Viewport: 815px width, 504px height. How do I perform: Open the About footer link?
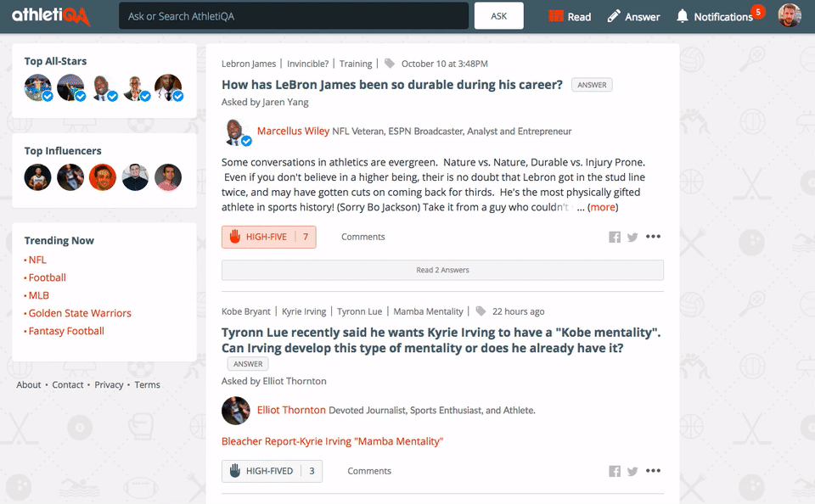(x=29, y=384)
